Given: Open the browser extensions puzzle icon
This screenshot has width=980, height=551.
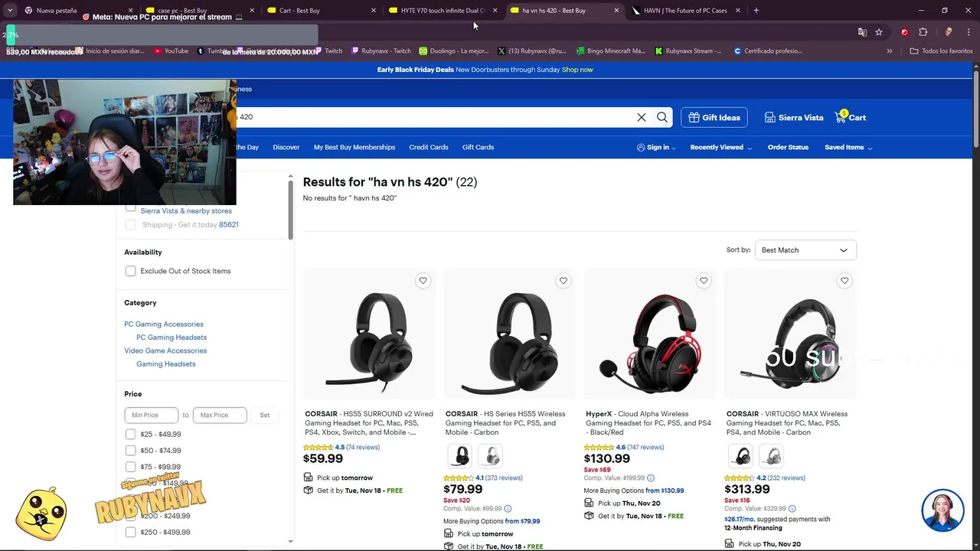Looking at the screenshot, I should pos(923,32).
